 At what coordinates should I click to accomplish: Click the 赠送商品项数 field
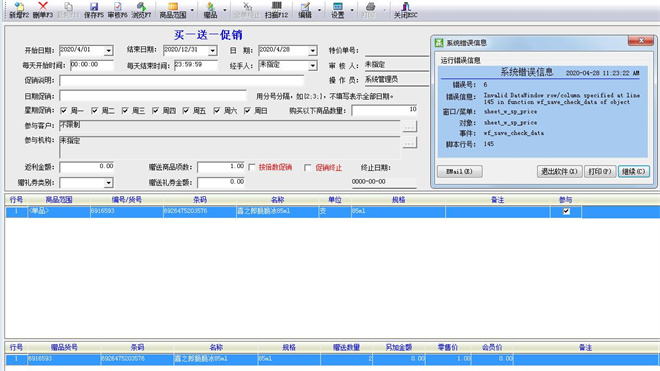221,167
